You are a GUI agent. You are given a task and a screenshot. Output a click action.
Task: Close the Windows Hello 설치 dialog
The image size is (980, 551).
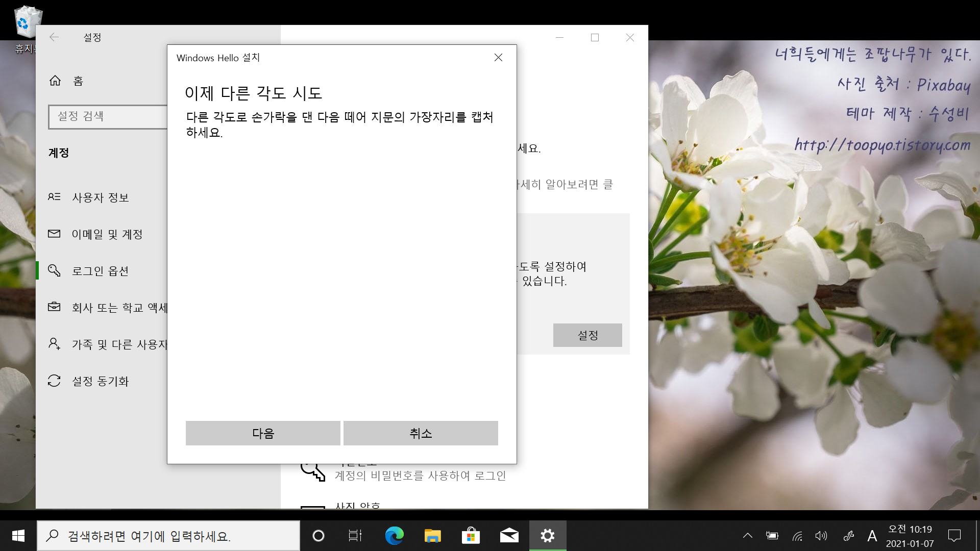[x=498, y=58]
